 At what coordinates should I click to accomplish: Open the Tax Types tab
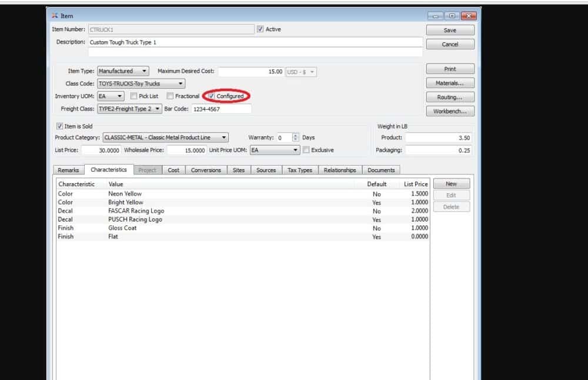point(300,170)
